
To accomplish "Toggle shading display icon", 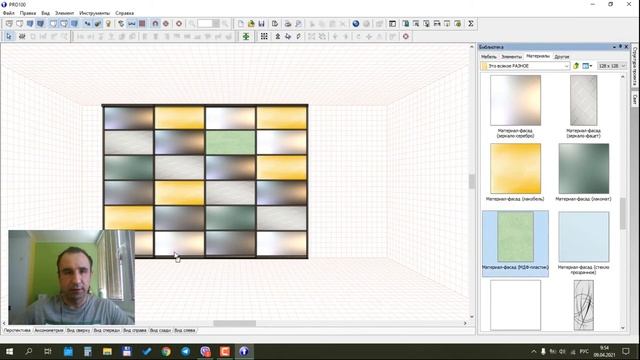I will click(74, 24).
